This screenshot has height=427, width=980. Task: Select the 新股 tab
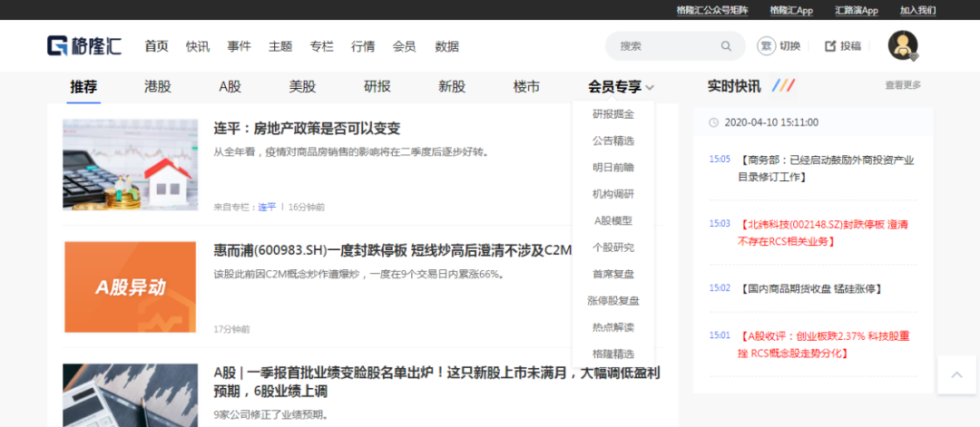pos(452,87)
